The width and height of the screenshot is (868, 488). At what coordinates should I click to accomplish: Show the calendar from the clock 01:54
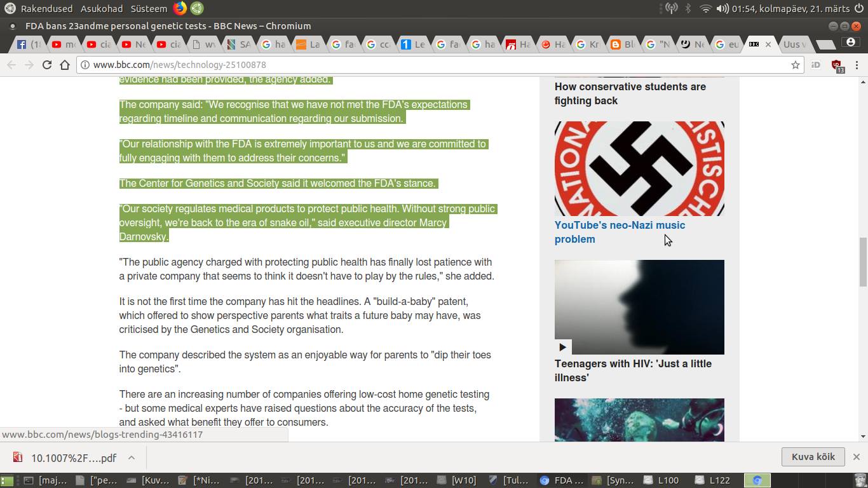[790, 9]
